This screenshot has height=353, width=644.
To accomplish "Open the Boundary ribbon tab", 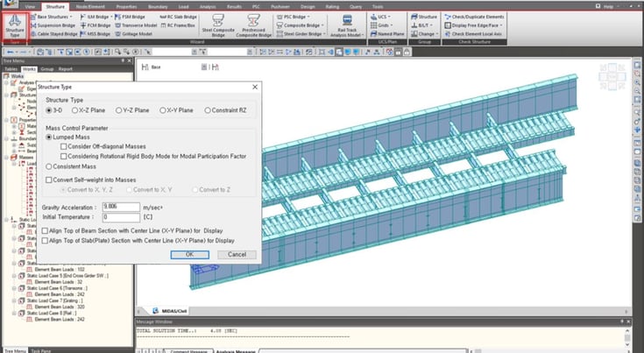I will (x=159, y=6).
